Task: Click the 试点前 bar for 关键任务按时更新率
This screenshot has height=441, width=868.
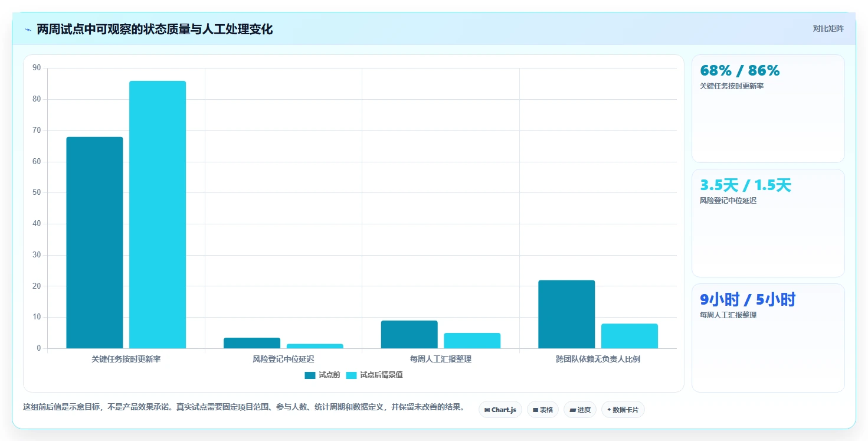Action: (94, 243)
